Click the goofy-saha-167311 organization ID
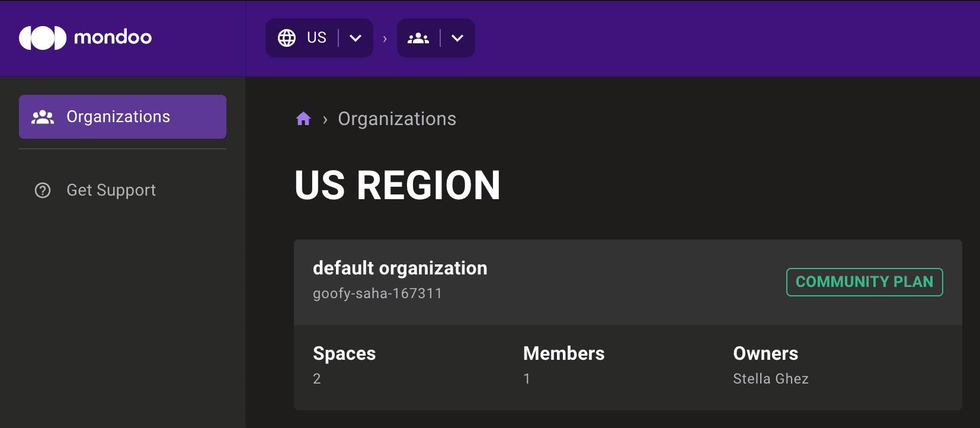 (377, 293)
